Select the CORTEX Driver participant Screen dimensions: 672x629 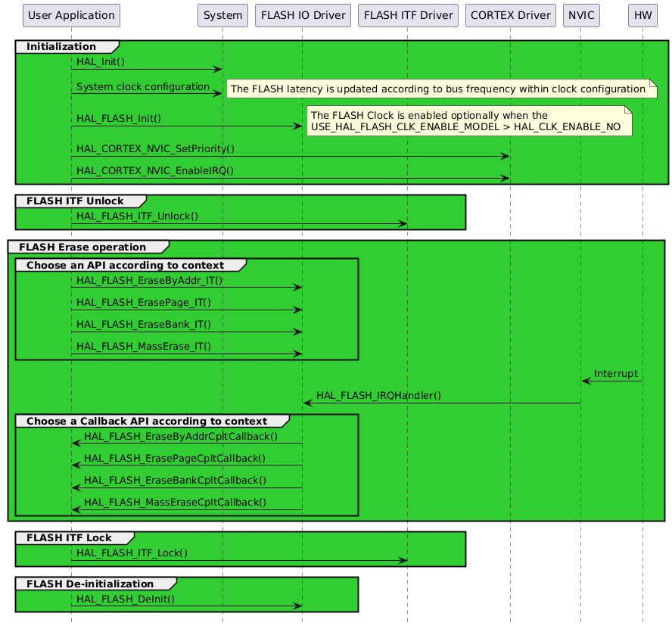coord(510,15)
